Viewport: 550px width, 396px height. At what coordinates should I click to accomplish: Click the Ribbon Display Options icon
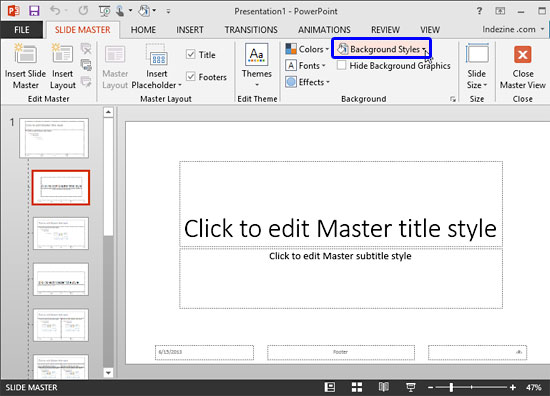pos(500,11)
